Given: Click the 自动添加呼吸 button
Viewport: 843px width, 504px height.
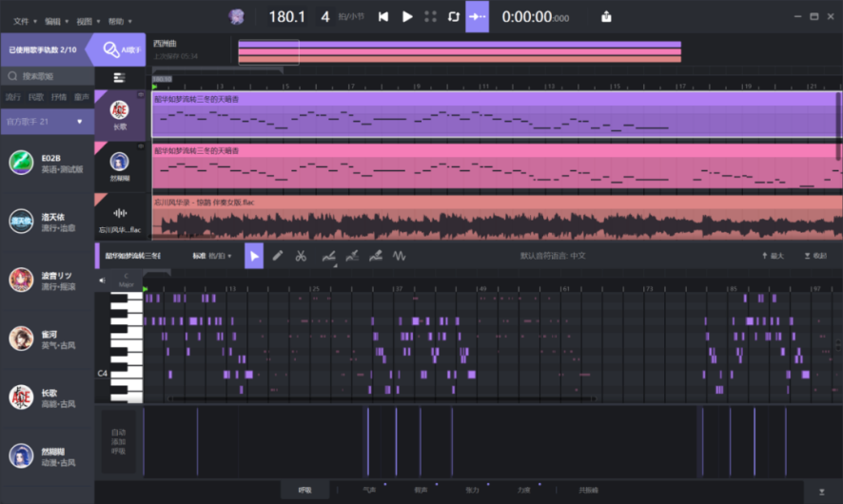Looking at the screenshot, I should (x=118, y=441).
